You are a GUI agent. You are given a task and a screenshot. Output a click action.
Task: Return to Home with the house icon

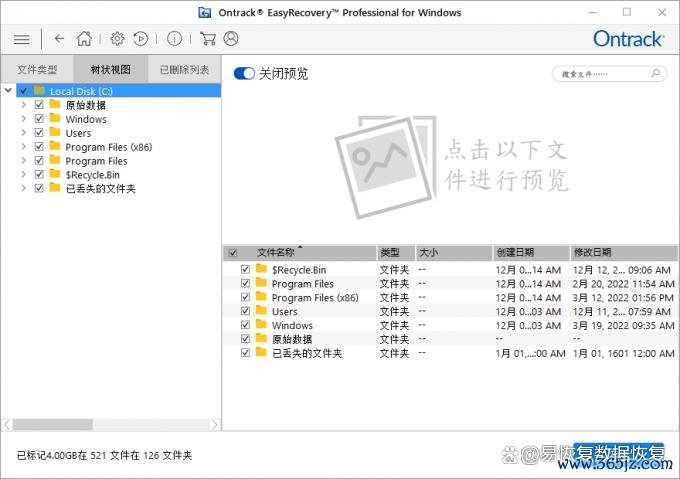click(x=84, y=39)
